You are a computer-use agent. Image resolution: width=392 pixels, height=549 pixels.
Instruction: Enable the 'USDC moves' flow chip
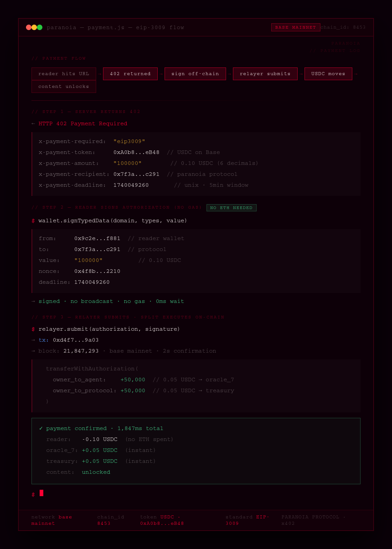[328, 73]
